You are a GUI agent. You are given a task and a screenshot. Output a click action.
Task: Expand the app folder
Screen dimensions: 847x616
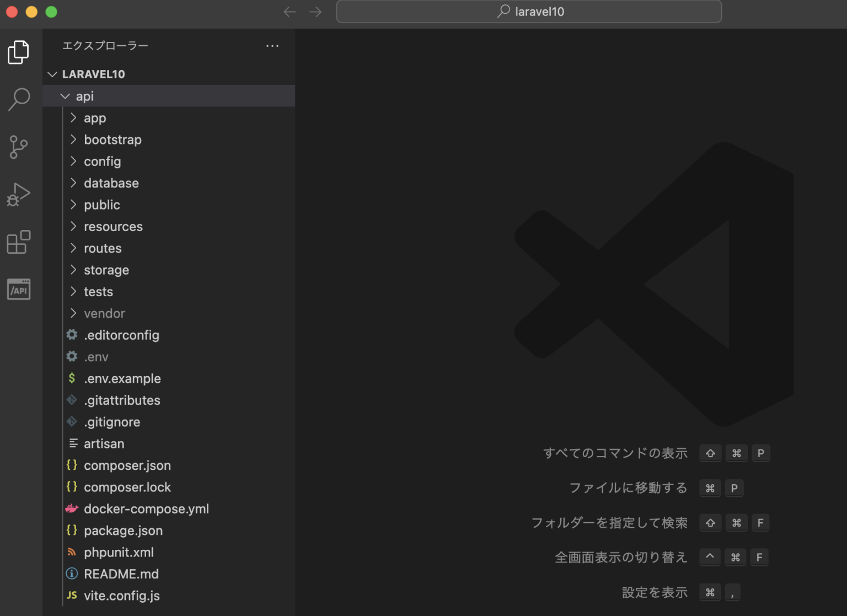pyautogui.click(x=73, y=117)
